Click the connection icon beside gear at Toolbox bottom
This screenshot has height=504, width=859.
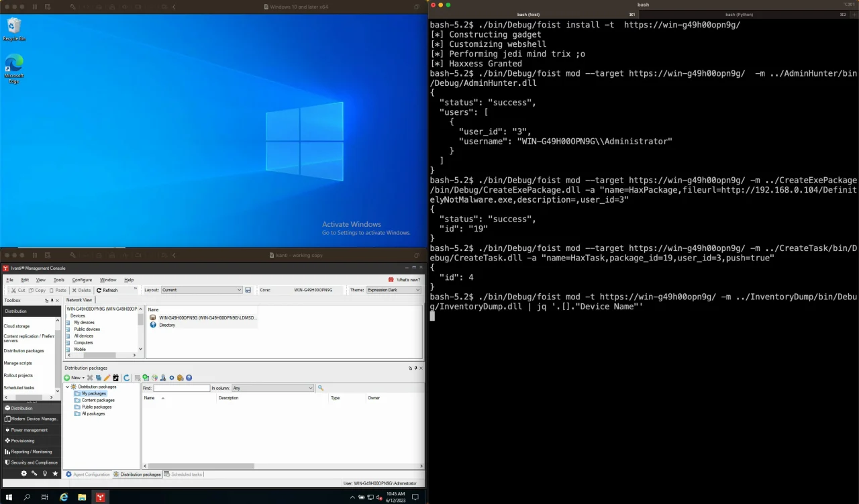tap(34, 473)
